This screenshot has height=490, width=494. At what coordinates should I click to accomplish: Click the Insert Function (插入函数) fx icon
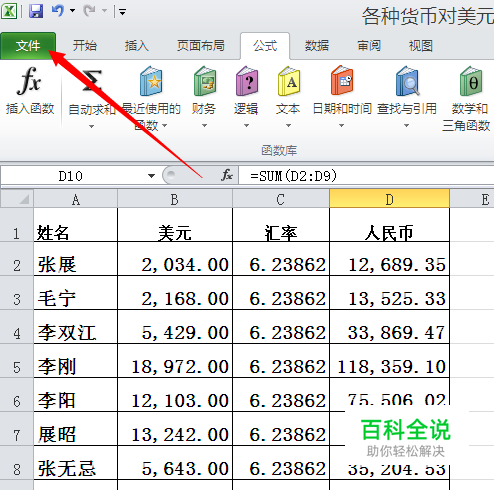point(29,80)
